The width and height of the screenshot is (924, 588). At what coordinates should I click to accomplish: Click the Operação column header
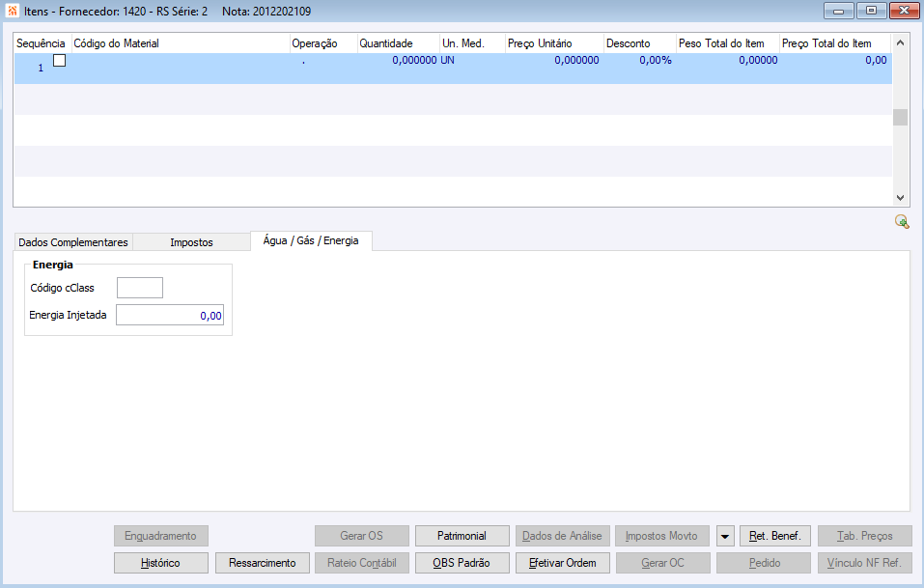pyautogui.click(x=323, y=43)
